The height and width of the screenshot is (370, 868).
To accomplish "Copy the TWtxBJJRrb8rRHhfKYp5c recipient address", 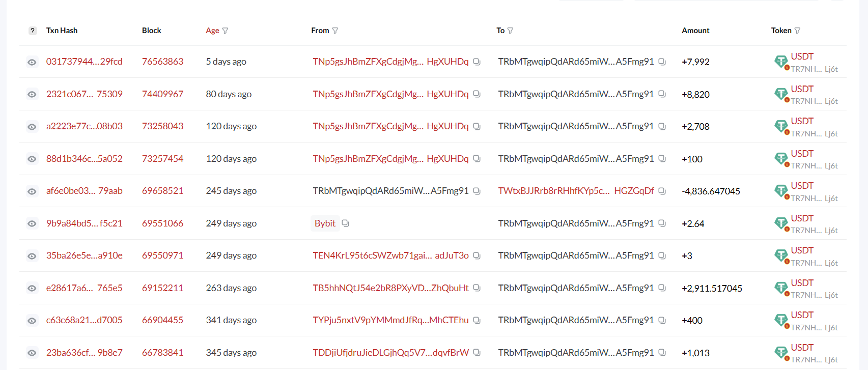I will (662, 191).
